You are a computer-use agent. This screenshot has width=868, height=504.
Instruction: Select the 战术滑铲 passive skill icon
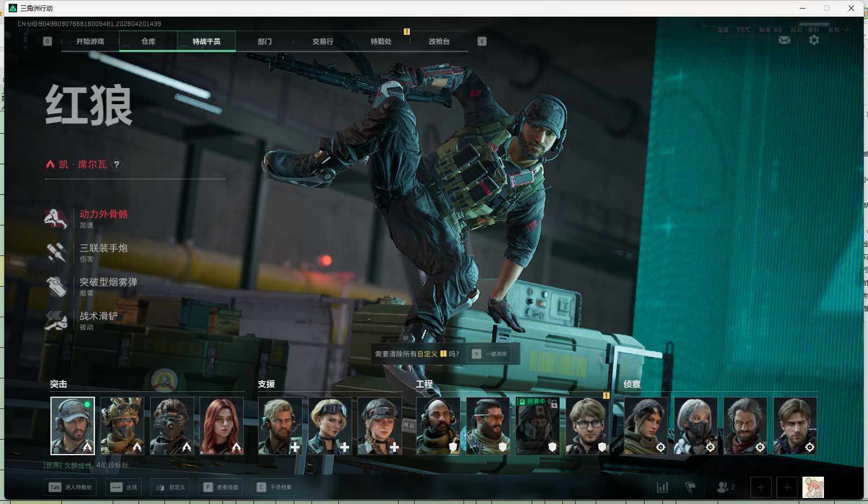[56, 320]
